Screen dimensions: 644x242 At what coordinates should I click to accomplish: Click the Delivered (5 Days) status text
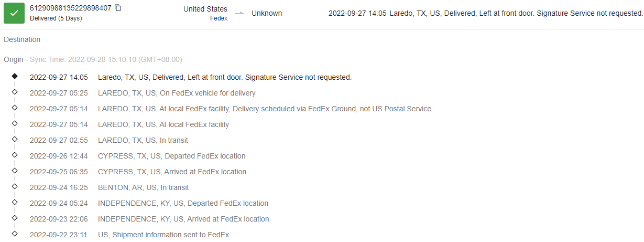click(x=56, y=18)
